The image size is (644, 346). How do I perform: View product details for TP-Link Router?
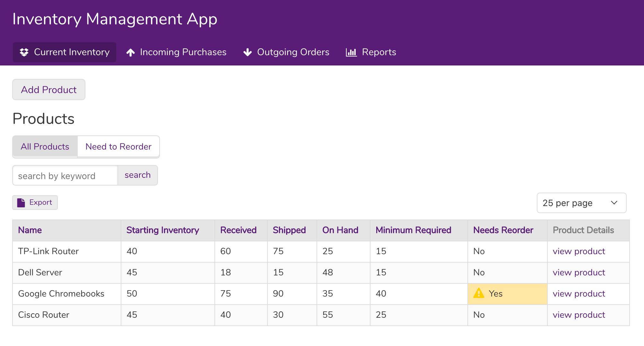pyautogui.click(x=579, y=251)
